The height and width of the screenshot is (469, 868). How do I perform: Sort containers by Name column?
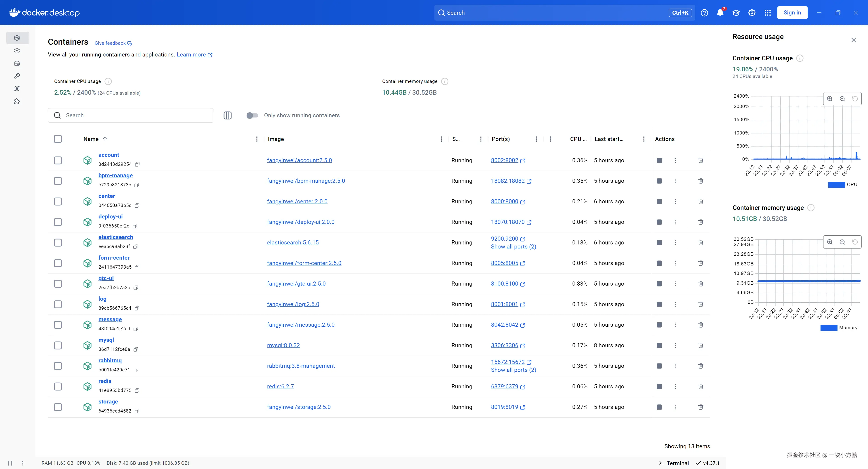click(91, 139)
